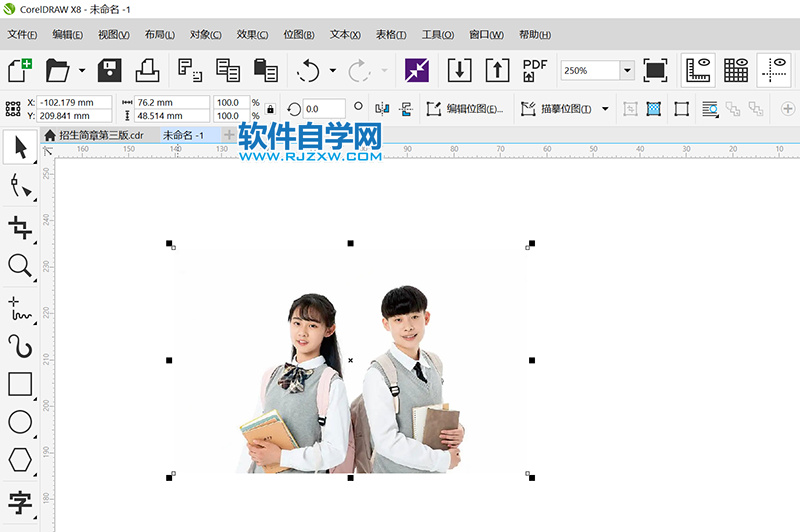Click the Publish to PDF icon
This screenshot has height=532, width=800.
(535, 71)
